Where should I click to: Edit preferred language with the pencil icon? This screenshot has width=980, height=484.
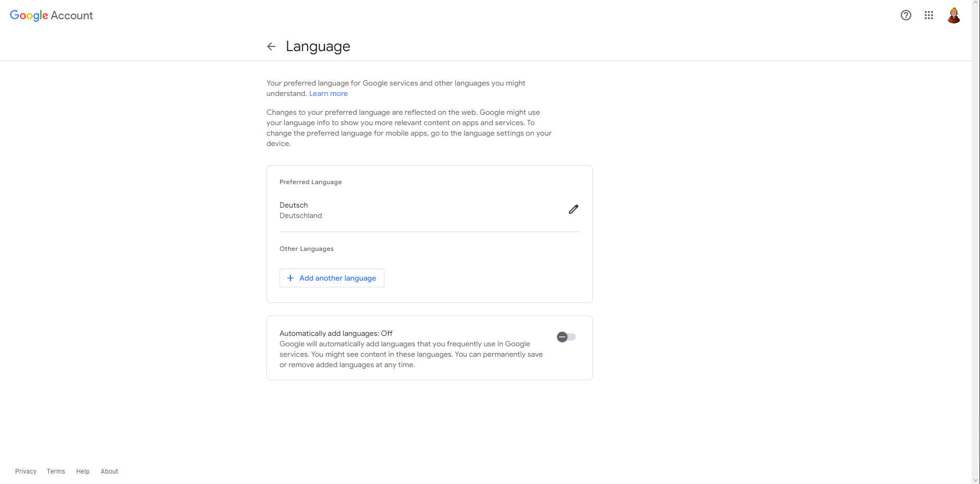[573, 209]
